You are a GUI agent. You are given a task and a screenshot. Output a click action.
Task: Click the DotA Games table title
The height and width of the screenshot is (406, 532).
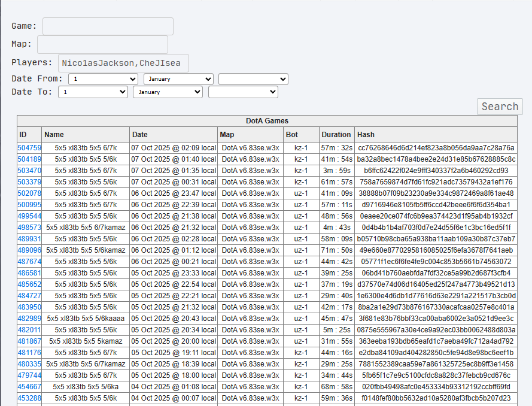[x=267, y=121]
